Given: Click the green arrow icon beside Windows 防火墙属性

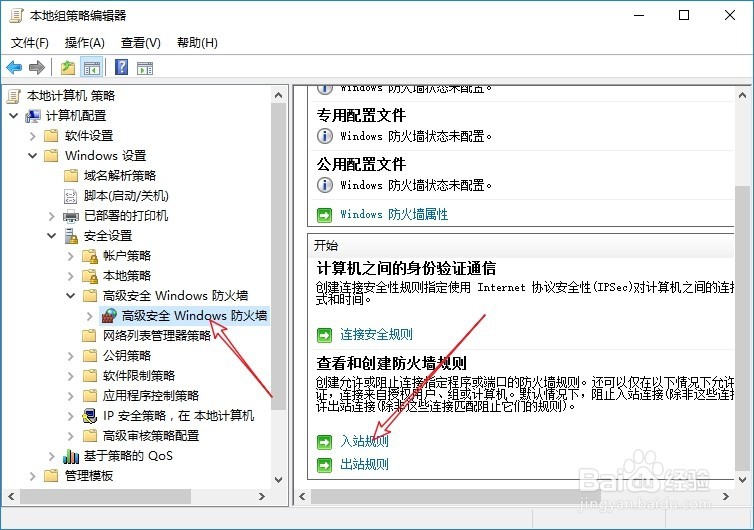Looking at the screenshot, I should [325, 215].
